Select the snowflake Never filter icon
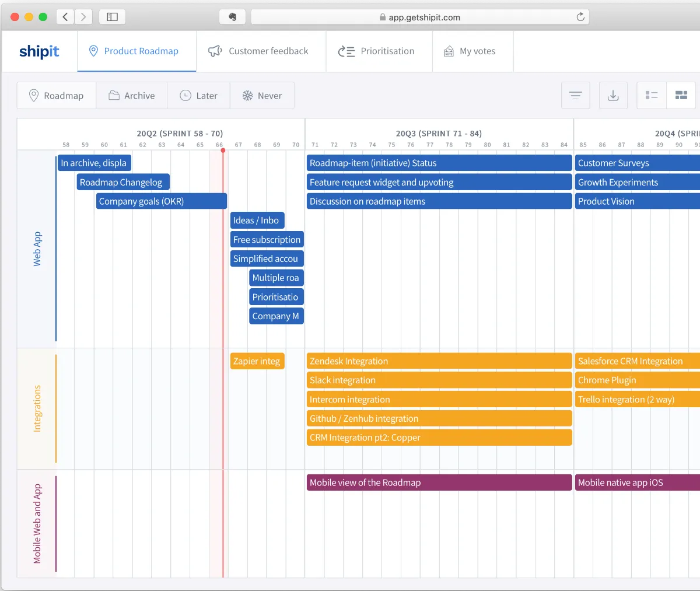 point(248,95)
